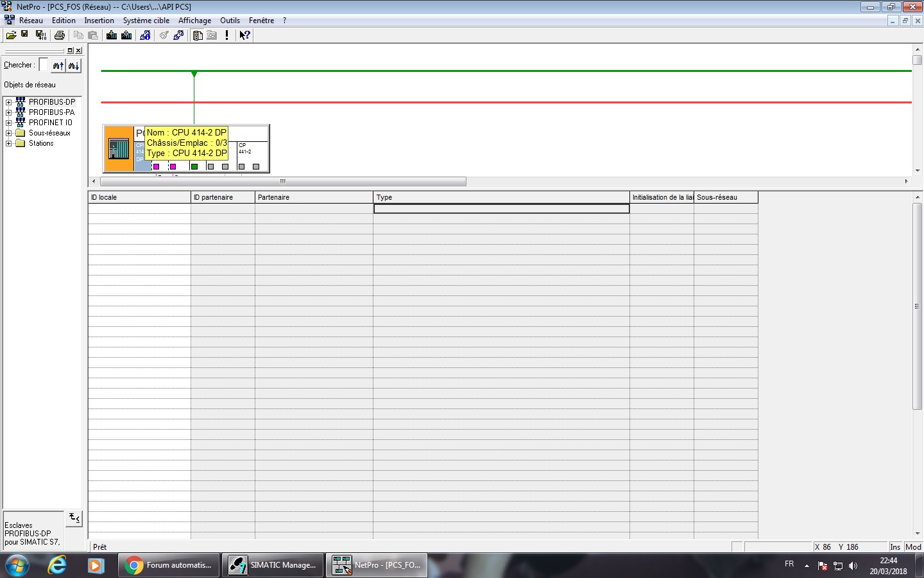924x578 pixels.
Task: Open the ? help menu
Action: tap(284, 21)
